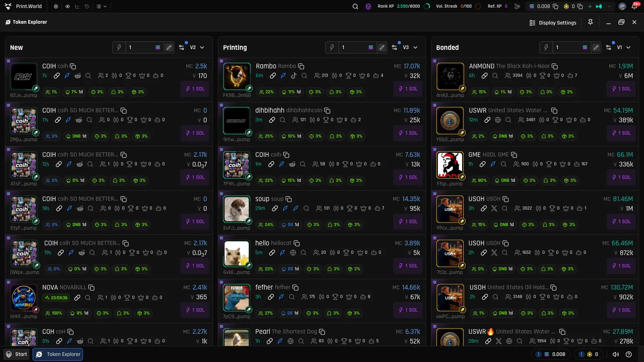
Task: Open Display Settings
Action: coord(553,23)
